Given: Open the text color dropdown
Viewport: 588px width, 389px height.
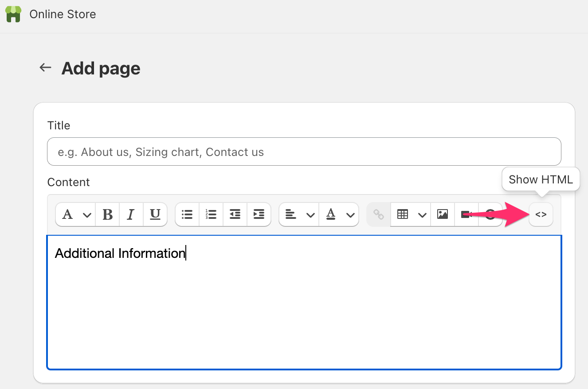Looking at the screenshot, I should [339, 214].
